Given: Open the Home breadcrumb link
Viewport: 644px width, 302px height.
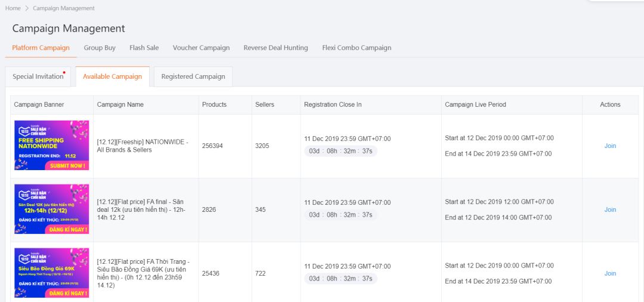Looking at the screenshot, I should (x=13, y=8).
